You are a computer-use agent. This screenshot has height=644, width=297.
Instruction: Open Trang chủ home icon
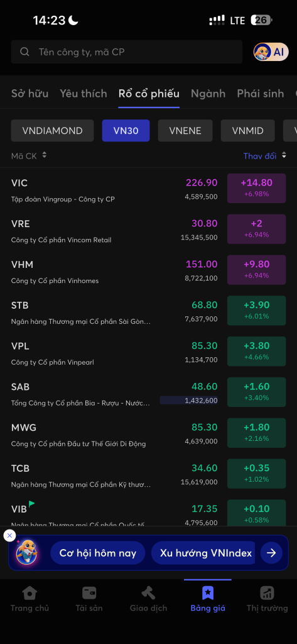(x=30, y=592)
